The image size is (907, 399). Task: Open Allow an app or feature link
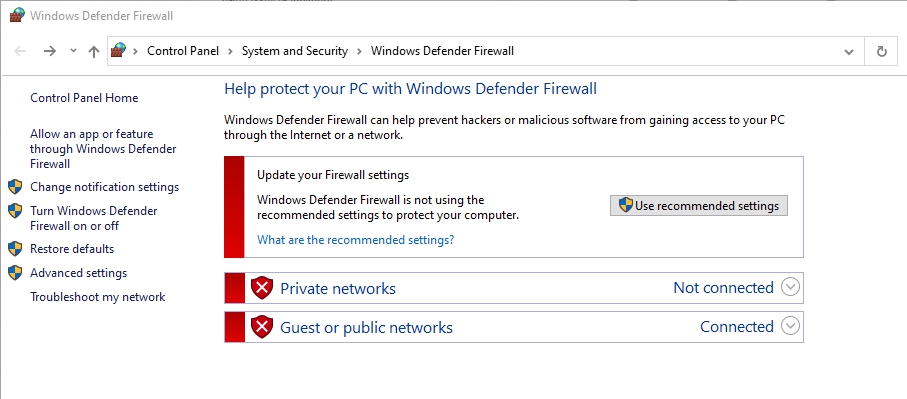point(103,149)
